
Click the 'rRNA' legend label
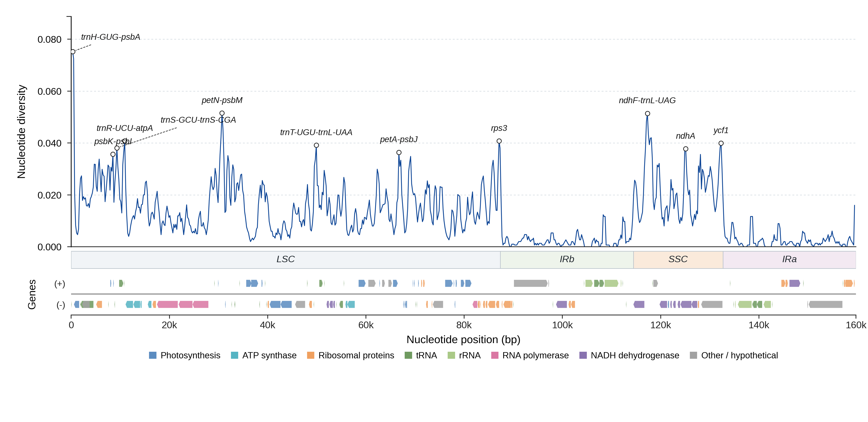click(470, 355)
